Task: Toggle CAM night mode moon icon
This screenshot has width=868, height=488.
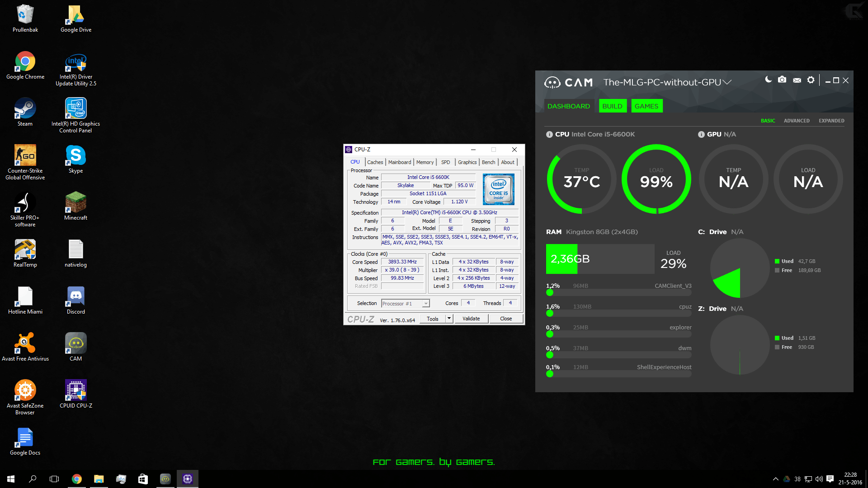Action: click(768, 80)
